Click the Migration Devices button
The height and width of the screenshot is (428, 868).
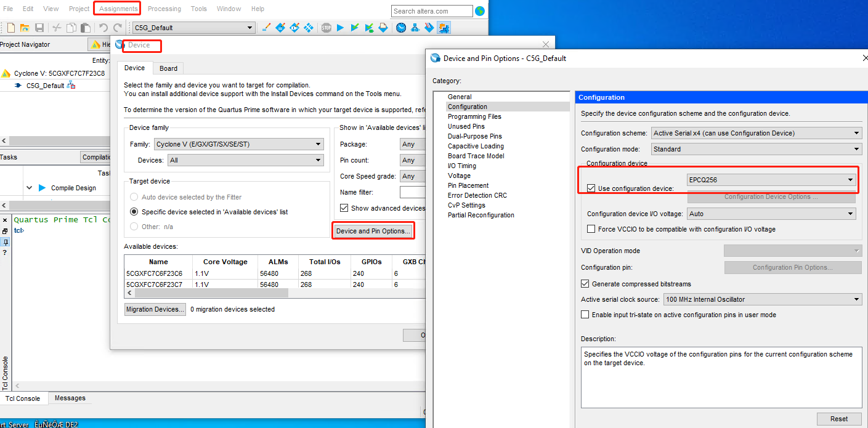155,309
